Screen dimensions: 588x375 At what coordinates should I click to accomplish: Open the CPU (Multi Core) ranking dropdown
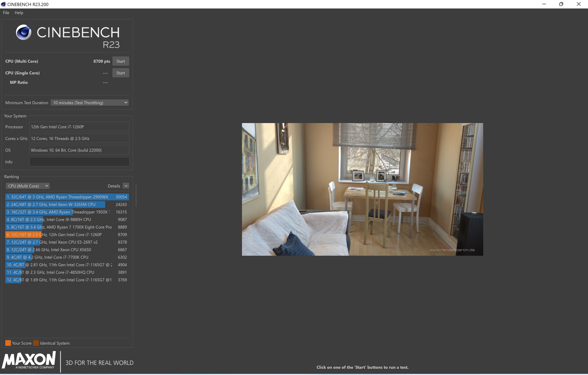pos(28,186)
